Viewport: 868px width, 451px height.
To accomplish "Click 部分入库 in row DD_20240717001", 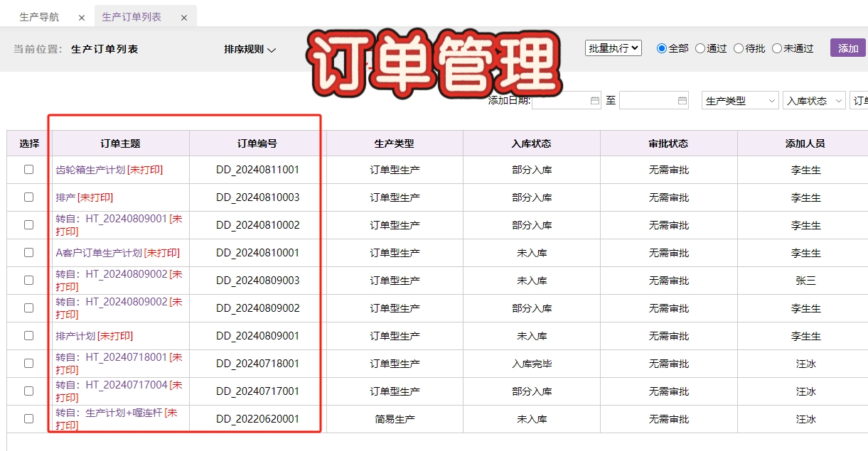I will click(532, 391).
